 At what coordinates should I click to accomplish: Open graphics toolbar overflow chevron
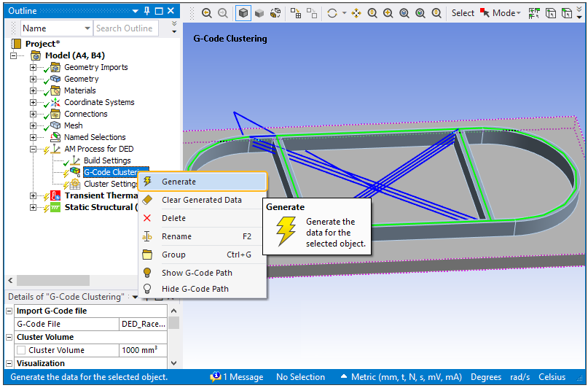click(x=579, y=13)
